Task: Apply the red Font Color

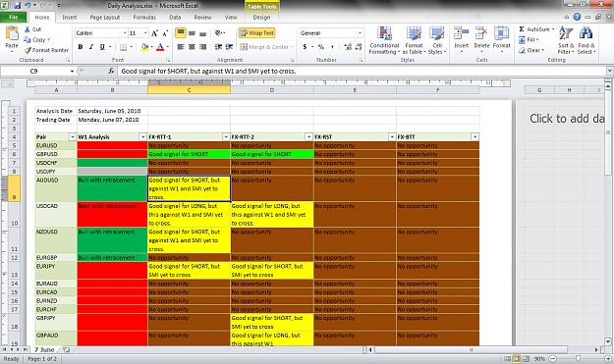Action: click(160, 47)
